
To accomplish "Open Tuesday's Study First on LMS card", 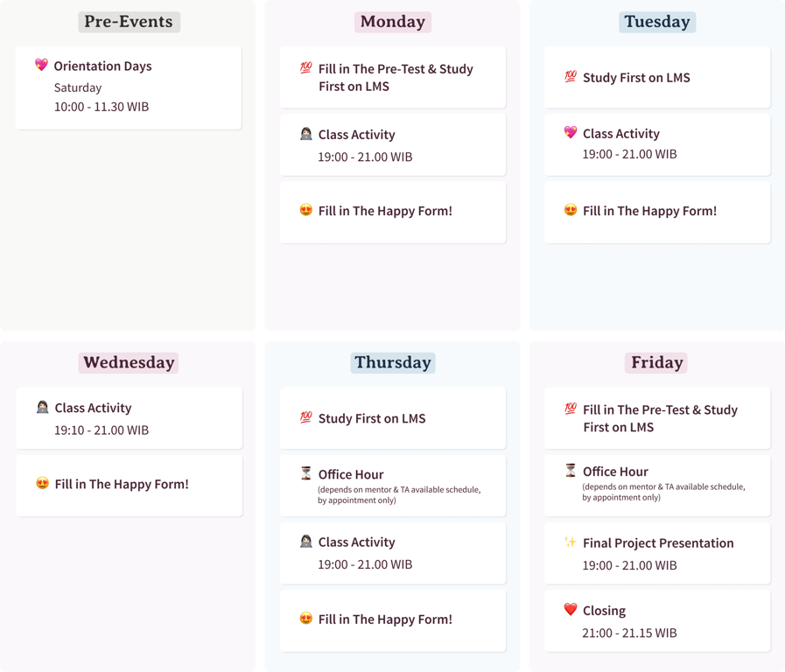I will coord(657,77).
